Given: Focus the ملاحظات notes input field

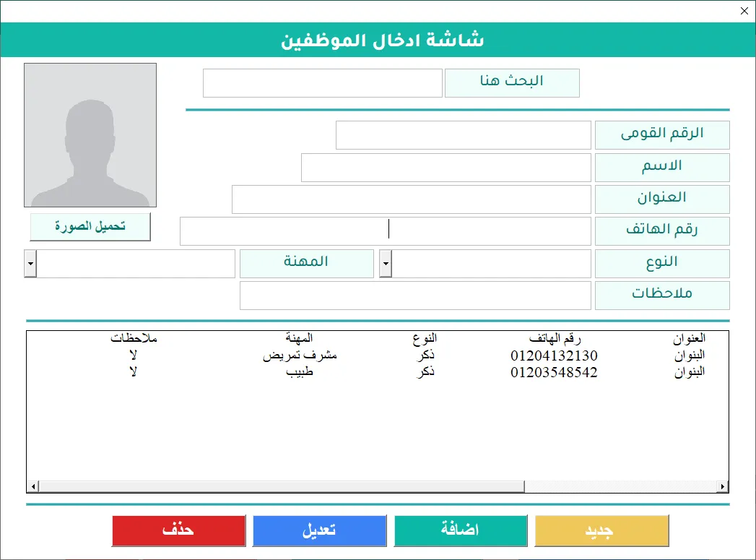Looking at the screenshot, I should (415, 296).
